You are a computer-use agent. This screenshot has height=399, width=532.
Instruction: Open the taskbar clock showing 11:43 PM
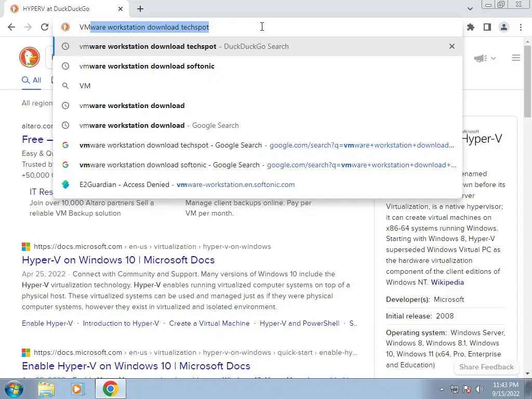click(x=506, y=389)
